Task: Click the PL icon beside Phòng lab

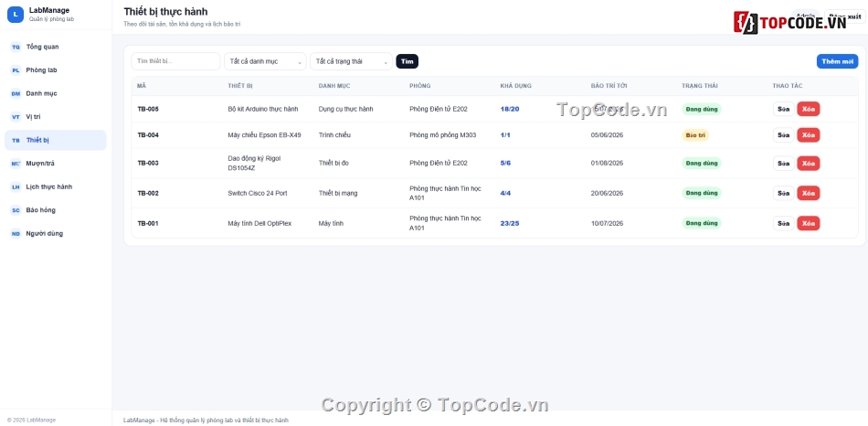Action: (16, 70)
